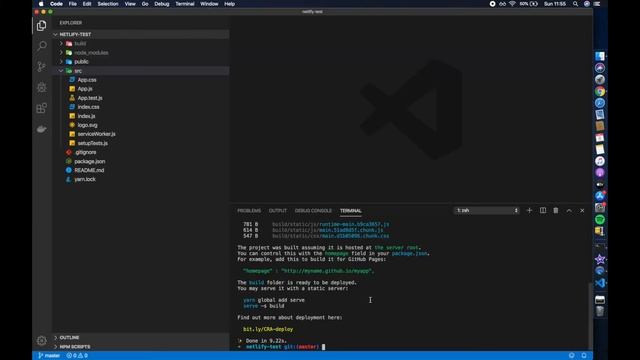Viewport: 640px width, 360px height.
Task: Open Google Chrome from the Dock
Action: tap(600, 91)
